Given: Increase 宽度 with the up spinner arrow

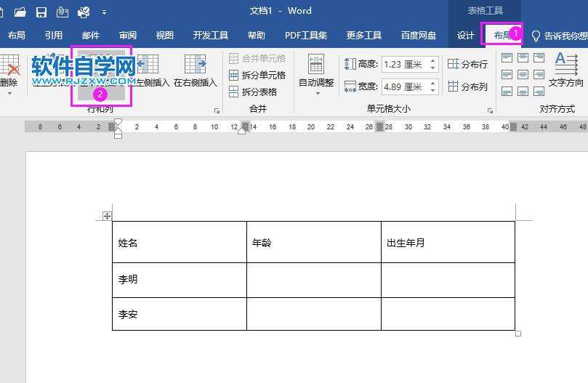Looking at the screenshot, I should [432, 83].
